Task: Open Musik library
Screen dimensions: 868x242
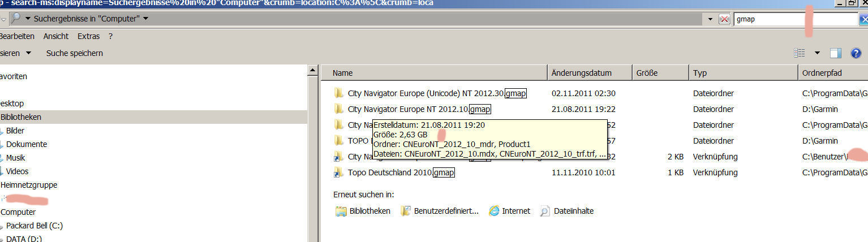Action: click(x=15, y=158)
